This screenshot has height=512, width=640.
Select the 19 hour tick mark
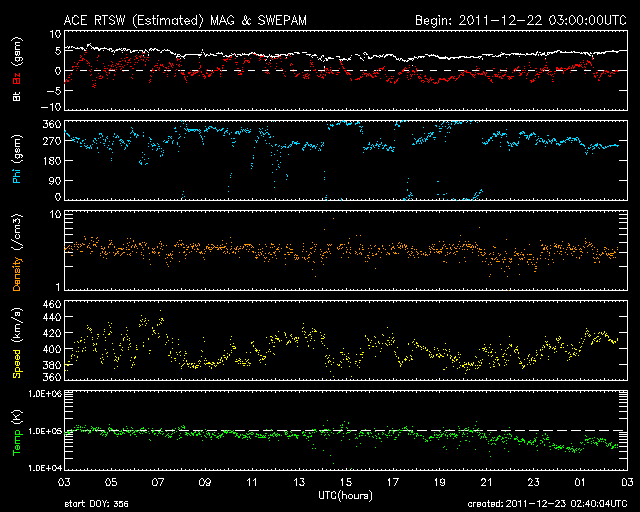coord(439,482)
